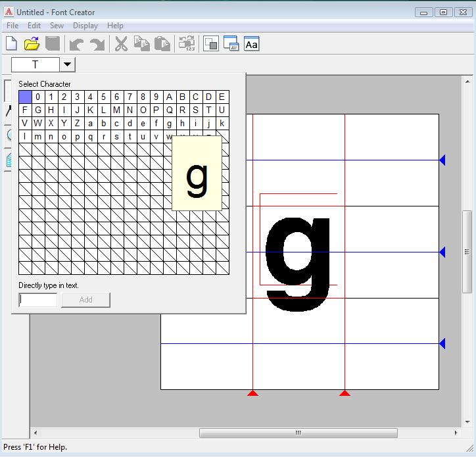Open the Display menu

coord(85,26)
